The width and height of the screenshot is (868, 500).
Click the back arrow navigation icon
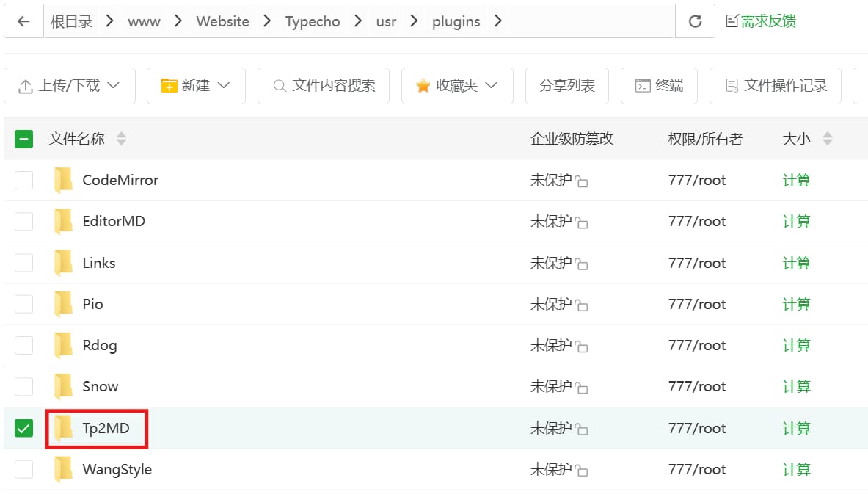[x=23, y=21]
